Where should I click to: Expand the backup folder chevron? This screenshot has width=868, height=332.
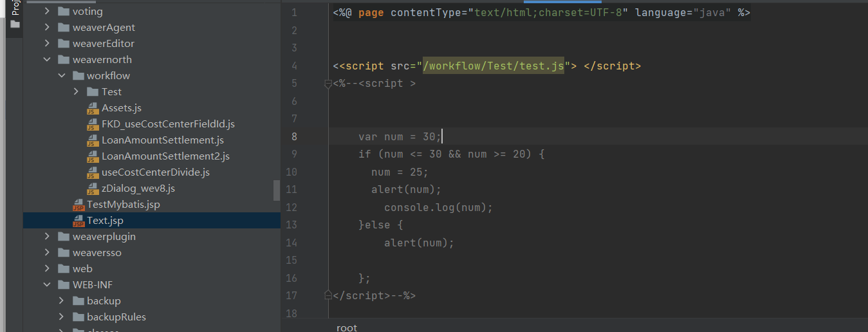(62, 301)
